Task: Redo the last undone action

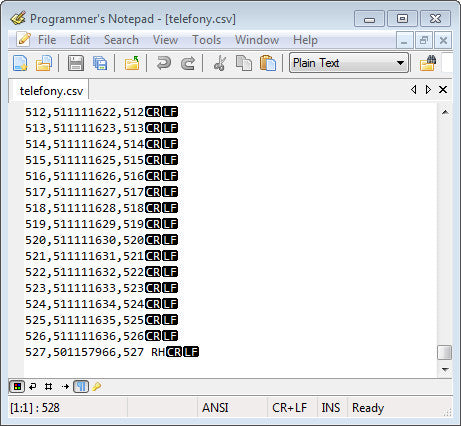Action: coord(188,63)
